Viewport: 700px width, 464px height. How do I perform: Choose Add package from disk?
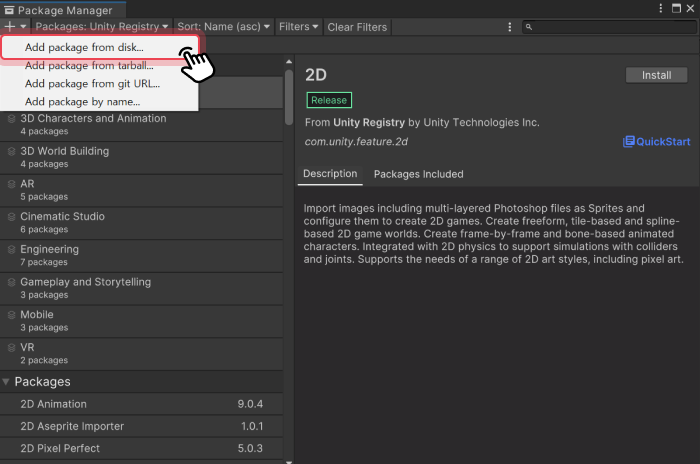[x=84, y=47]
